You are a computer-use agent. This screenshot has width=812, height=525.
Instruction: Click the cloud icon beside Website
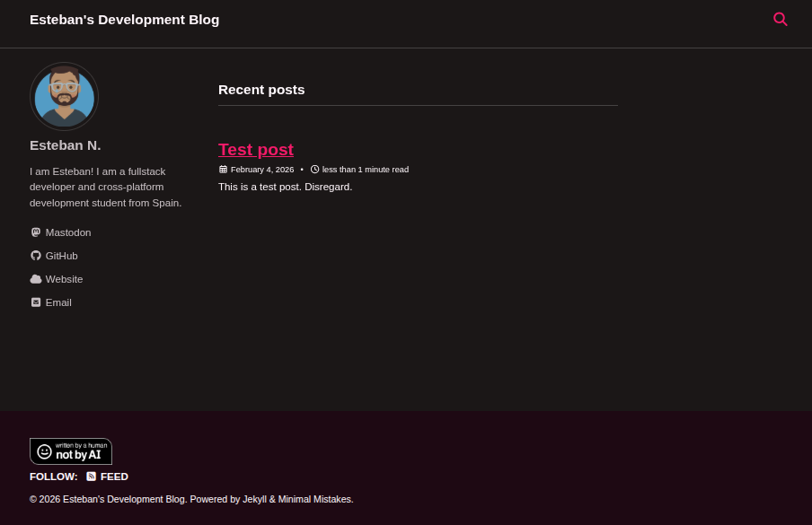point(36,279)
